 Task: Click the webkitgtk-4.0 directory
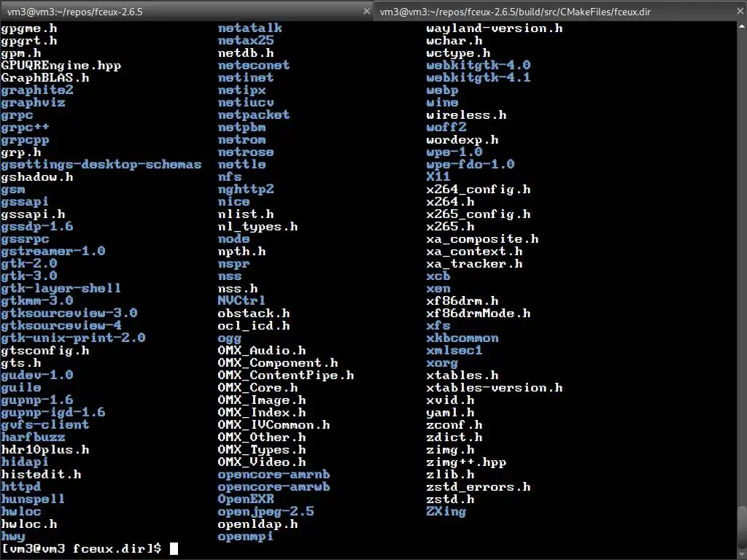(x=479, y=65)
